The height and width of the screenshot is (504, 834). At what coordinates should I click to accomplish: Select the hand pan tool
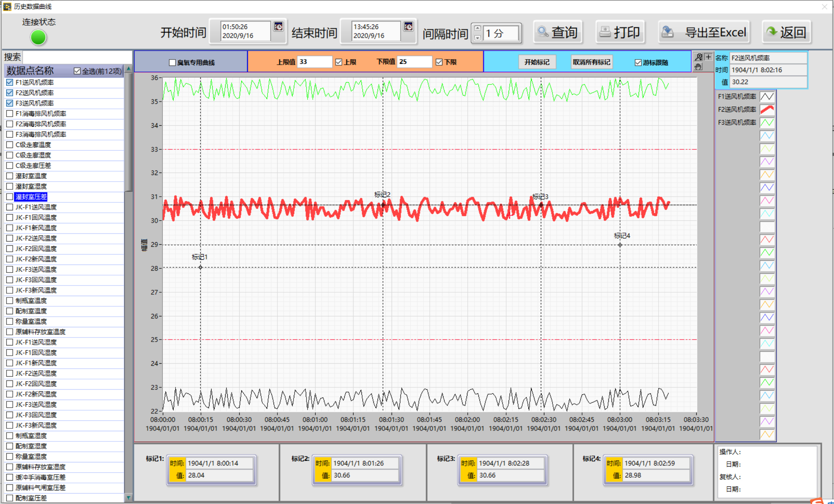point(698,66)
